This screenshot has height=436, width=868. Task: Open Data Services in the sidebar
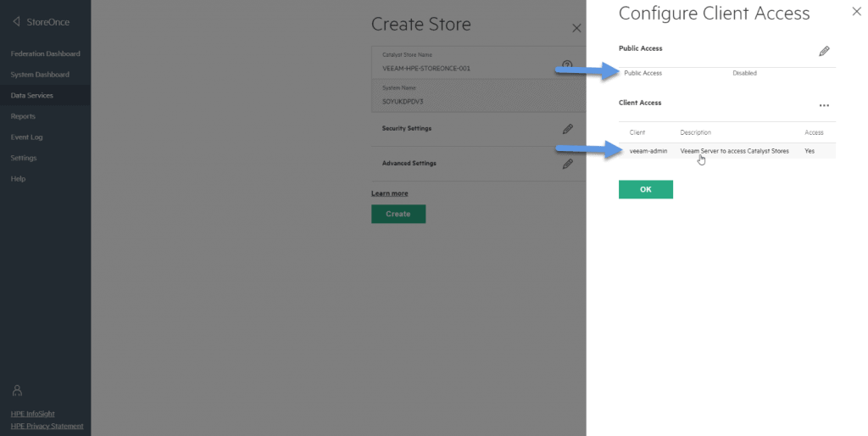tap(46, 95)
